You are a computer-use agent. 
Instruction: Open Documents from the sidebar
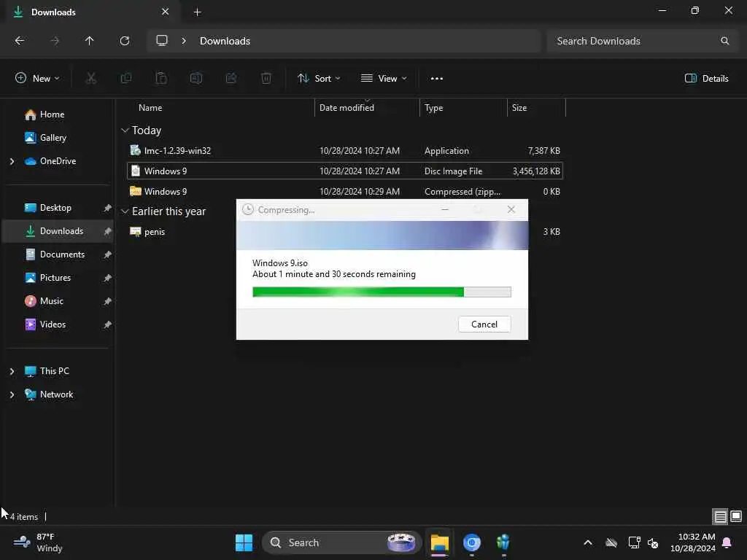57,254
